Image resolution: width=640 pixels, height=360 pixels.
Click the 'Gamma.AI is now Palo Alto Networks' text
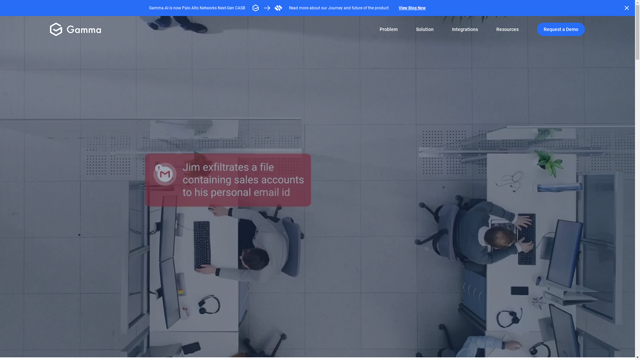tap(197, 8)
